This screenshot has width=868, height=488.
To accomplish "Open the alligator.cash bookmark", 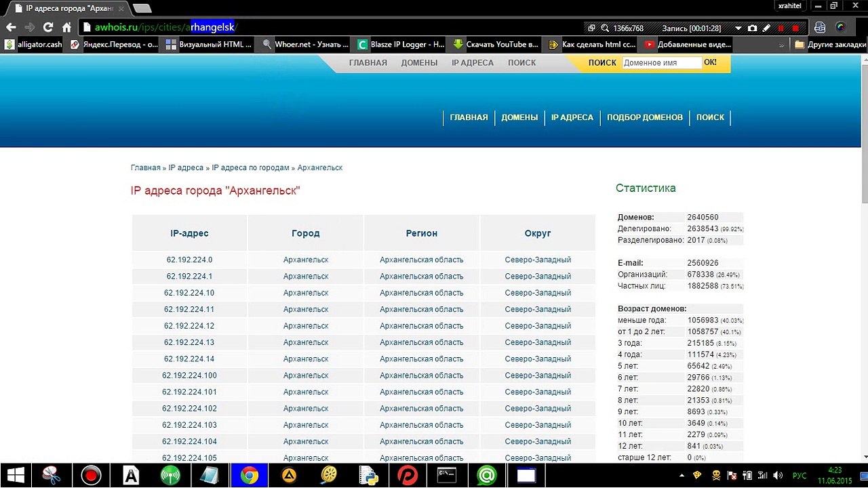I will point(34,45).
